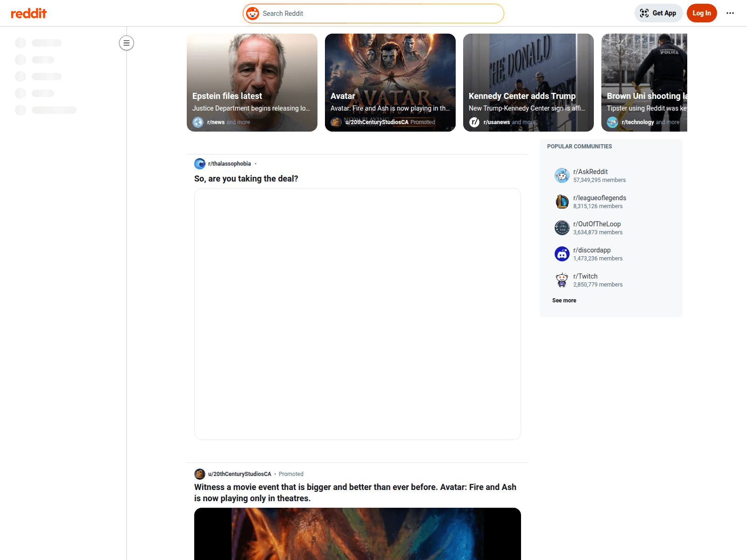This screenshot has width=747, height=560.
Task: Click the r/OutOfTheLoop community icon
Action: coord(562,228)
